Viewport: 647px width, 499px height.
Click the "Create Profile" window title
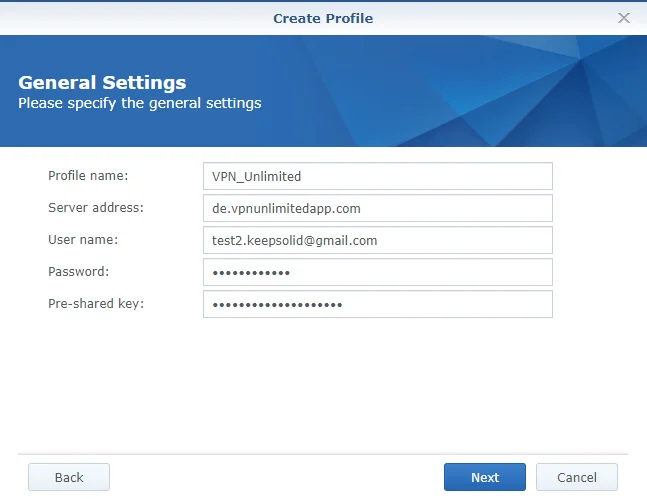[x=323, y=18]
